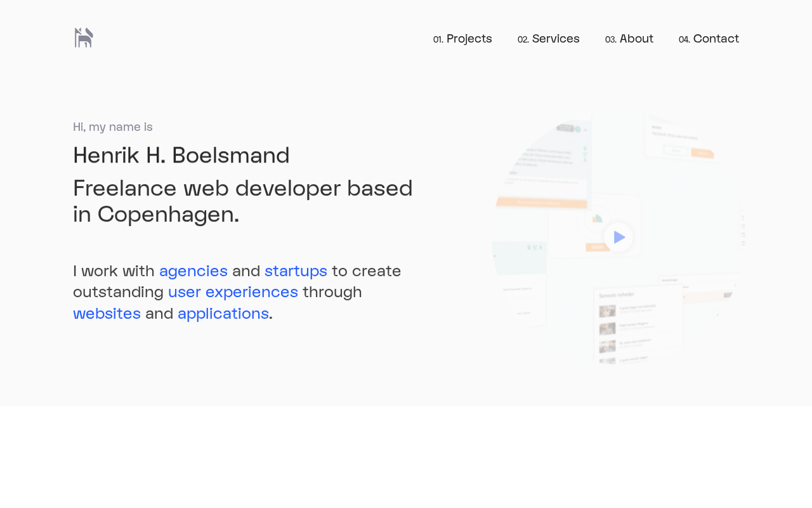Click the 'Freelance web developer based in Copenhagen' headline
This screenshot has width=812, height=508.
pyautogui.click(x=243, y=201)
